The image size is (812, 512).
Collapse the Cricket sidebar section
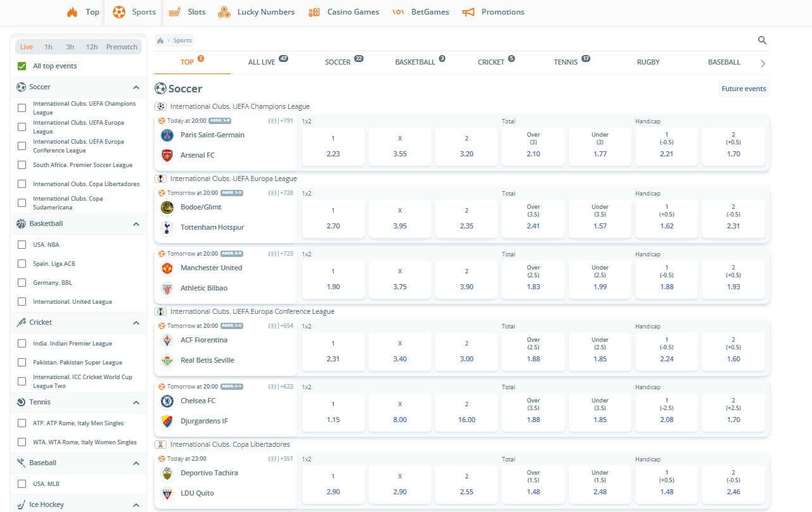click(136, 323)
